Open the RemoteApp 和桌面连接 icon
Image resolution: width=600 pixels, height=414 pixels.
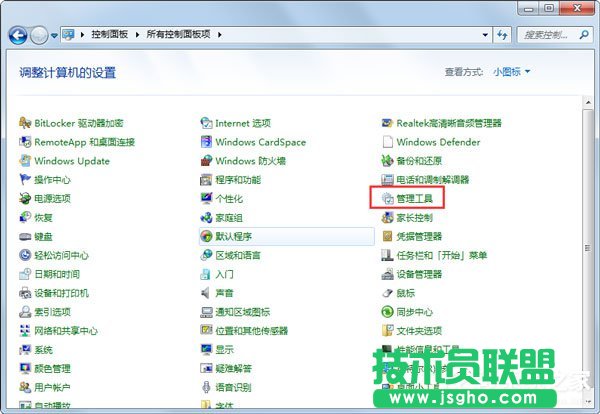pos(25,142)
